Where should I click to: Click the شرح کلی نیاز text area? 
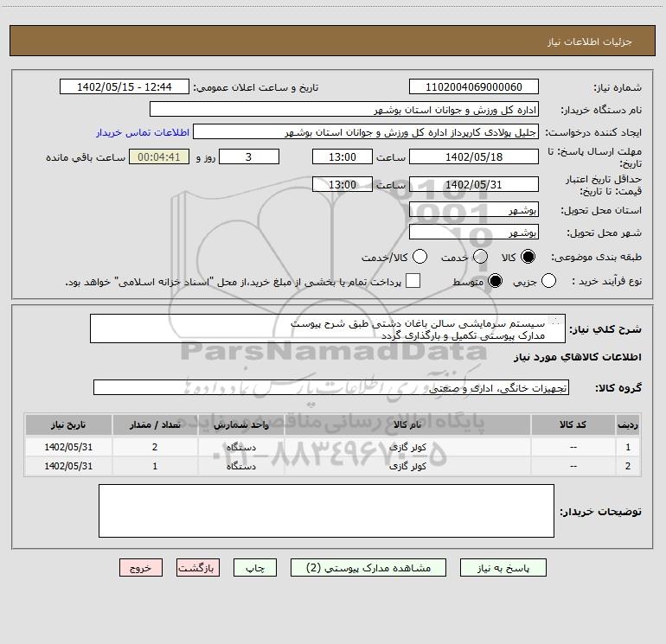pos(328,328)
